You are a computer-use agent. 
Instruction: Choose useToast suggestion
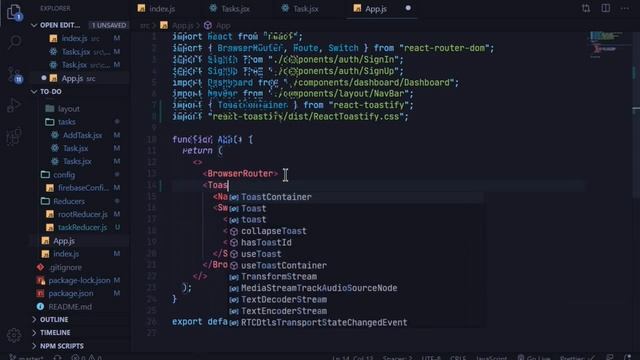point(356,254)
